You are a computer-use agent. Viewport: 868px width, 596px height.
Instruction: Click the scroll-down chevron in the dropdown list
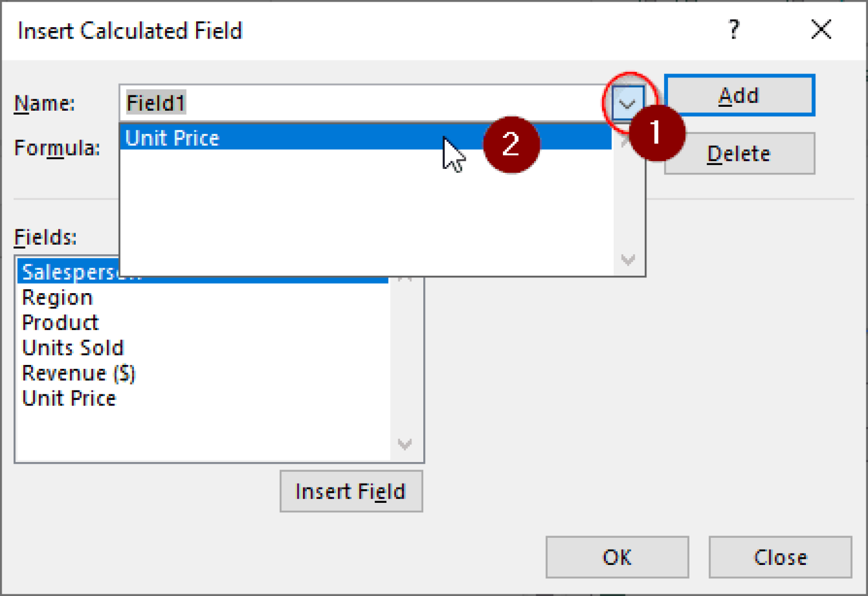(628, 260)
